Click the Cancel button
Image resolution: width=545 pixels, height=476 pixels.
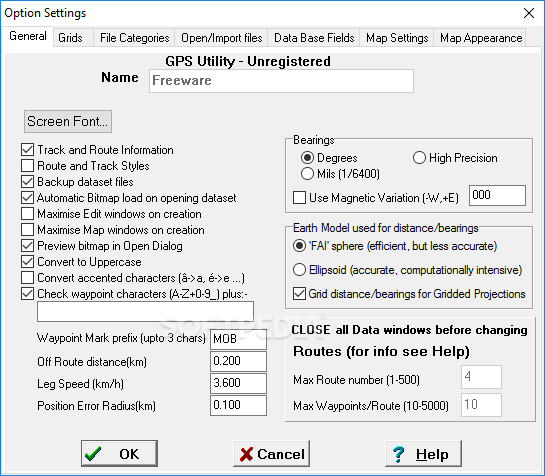(271, 453)
